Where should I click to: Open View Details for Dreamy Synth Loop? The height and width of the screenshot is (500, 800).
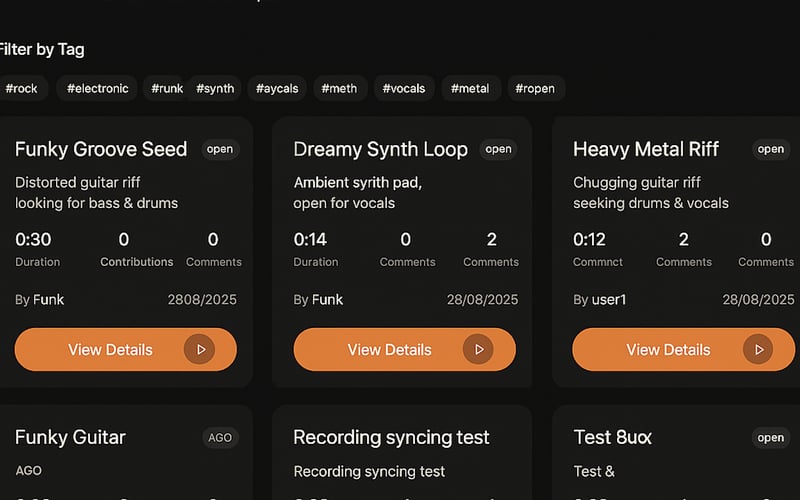(x=405, y=349)
